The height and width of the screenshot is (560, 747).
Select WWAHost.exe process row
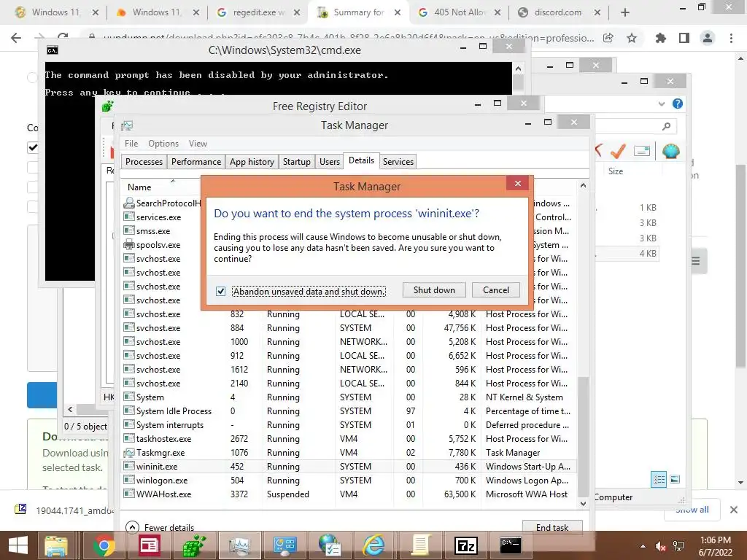pos(349,494)
